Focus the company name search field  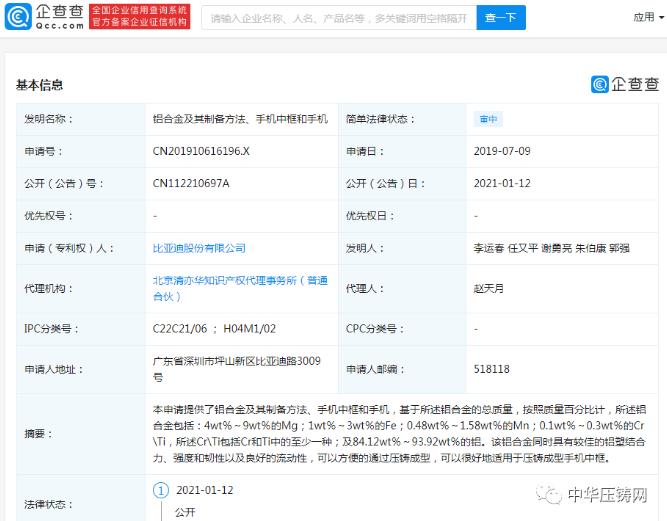point(339,18)
